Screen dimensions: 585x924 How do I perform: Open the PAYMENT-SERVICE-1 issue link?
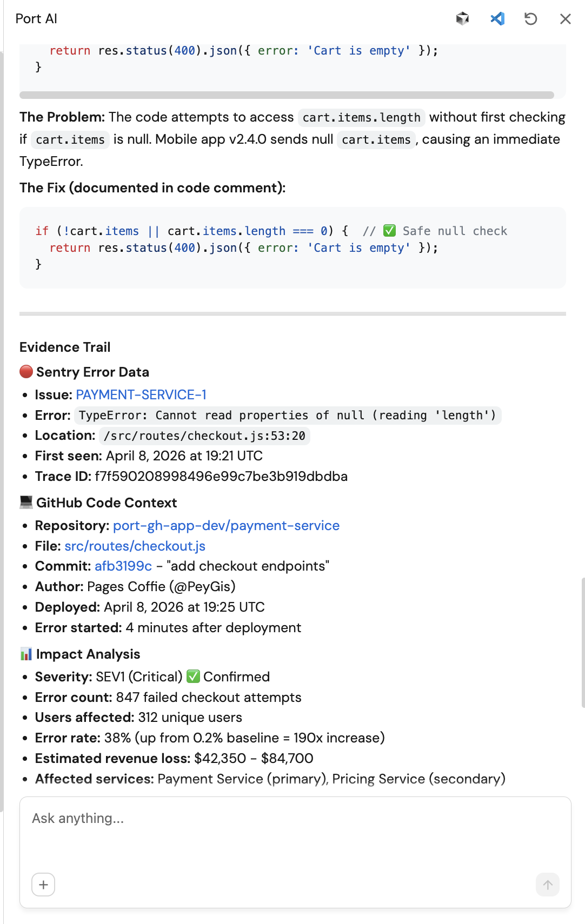[x=141, y=395]
